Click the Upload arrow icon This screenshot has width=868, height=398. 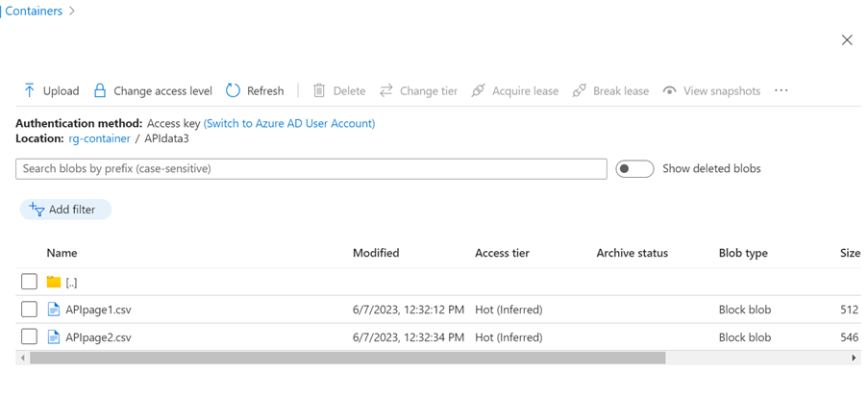point(29,90)
